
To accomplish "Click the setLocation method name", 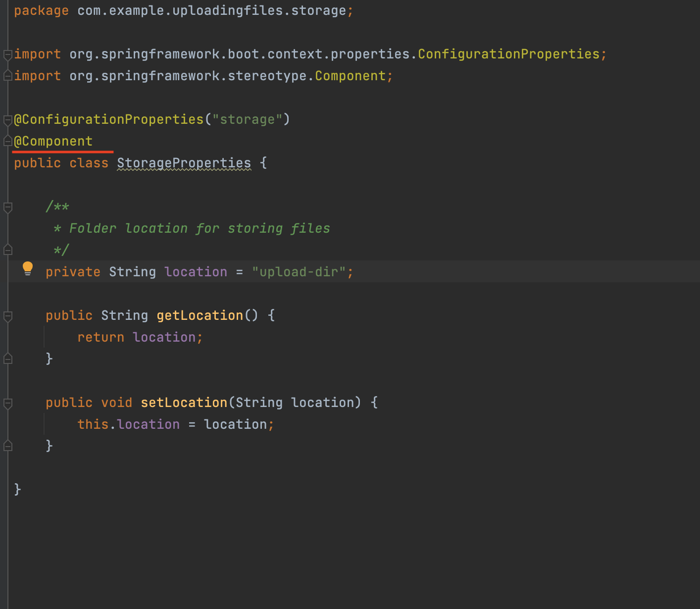I will 184,403.
